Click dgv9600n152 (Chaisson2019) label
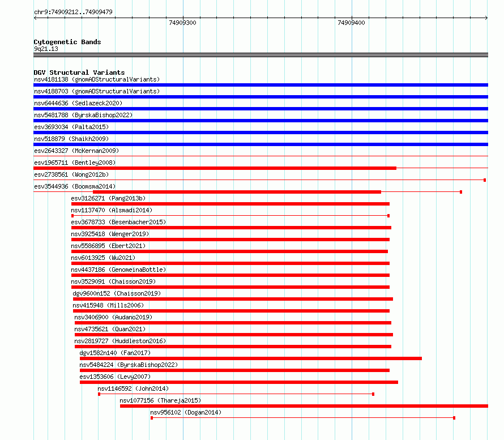504x440 pixels. pos(117,293)
